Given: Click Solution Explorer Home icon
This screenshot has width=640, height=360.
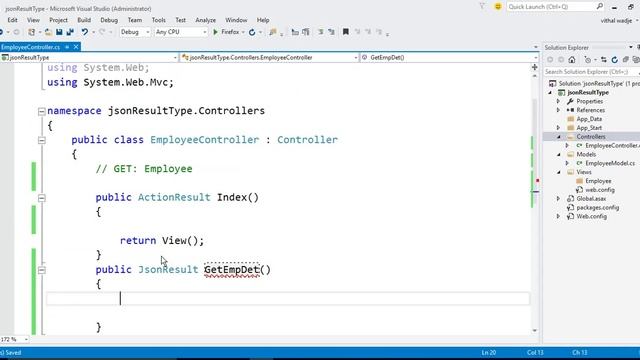Looking at the screenshot, I should 572,60.
